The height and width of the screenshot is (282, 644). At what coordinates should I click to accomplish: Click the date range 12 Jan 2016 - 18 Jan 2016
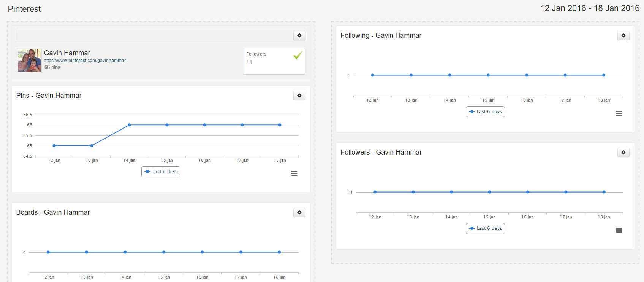click(x=590, y=8)
